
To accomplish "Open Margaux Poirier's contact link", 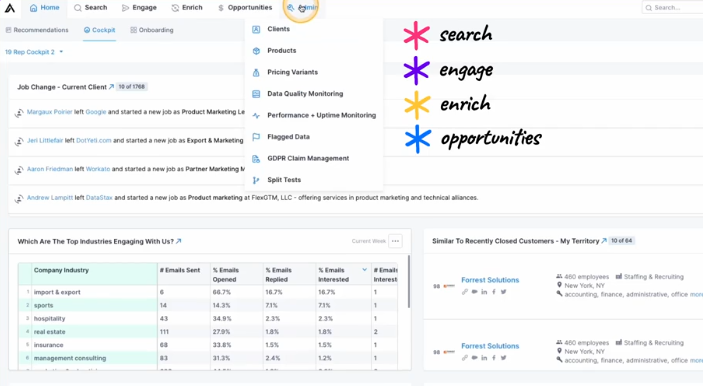I will tap(49, 112).
